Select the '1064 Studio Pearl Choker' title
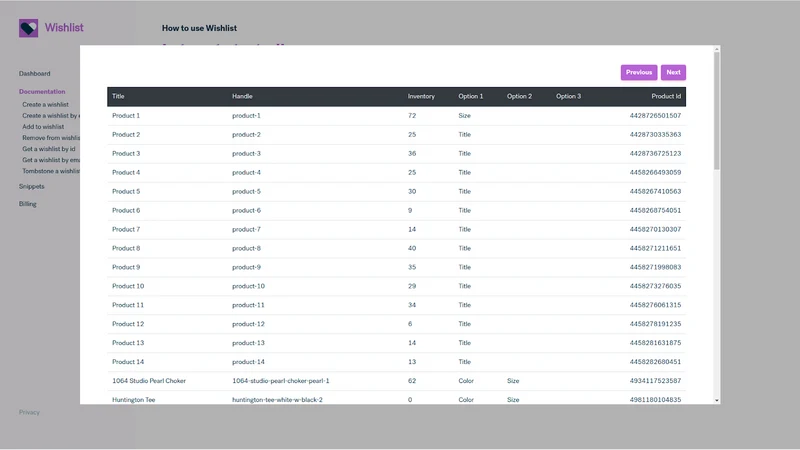Image resolution: width=800 pixels, height=450 pixels. click(149, 381)
